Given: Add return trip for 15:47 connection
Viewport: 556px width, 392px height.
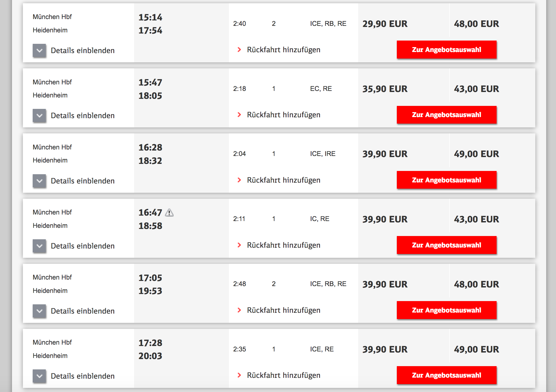Looking at the screenshot, I should [283, 115].
